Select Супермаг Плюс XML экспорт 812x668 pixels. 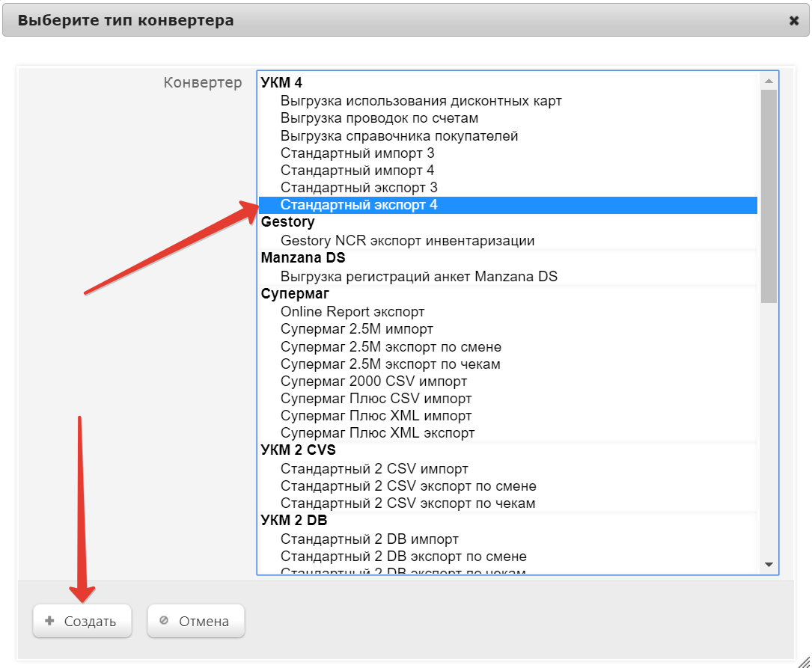[508, 433]
